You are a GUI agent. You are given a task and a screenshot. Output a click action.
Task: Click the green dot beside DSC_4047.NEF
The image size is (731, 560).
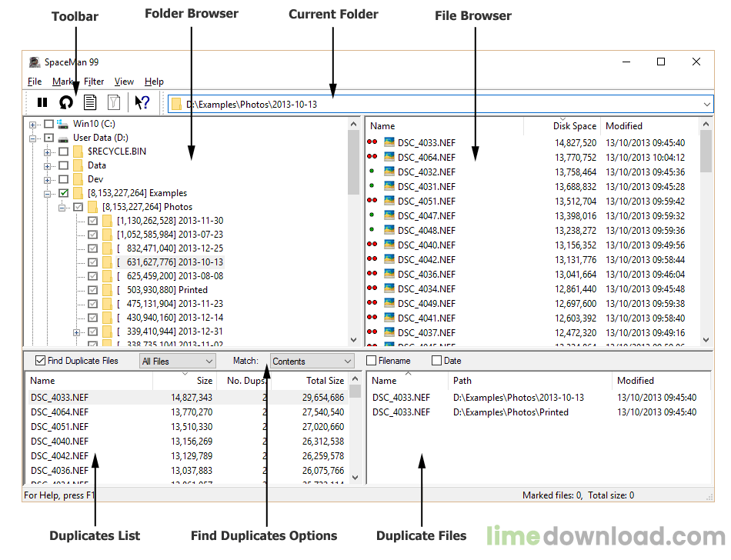(x=372, y=215)
